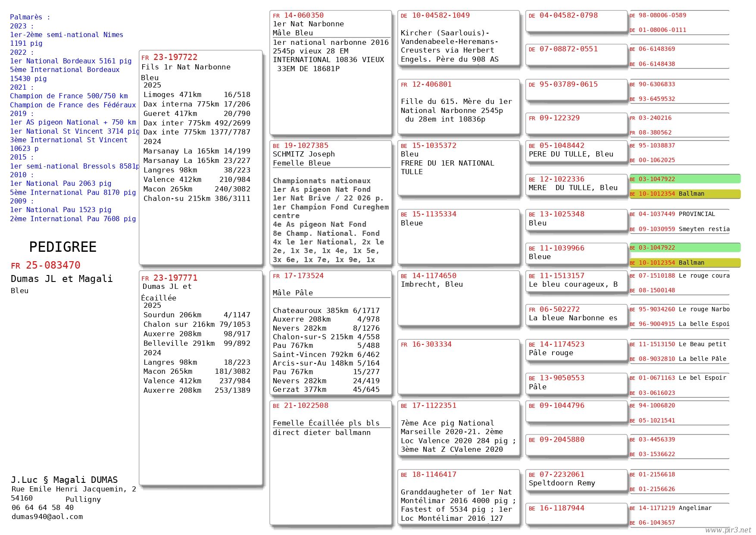Click the PEDIGREE heading

pyautogui.click(x=62, y=247)
